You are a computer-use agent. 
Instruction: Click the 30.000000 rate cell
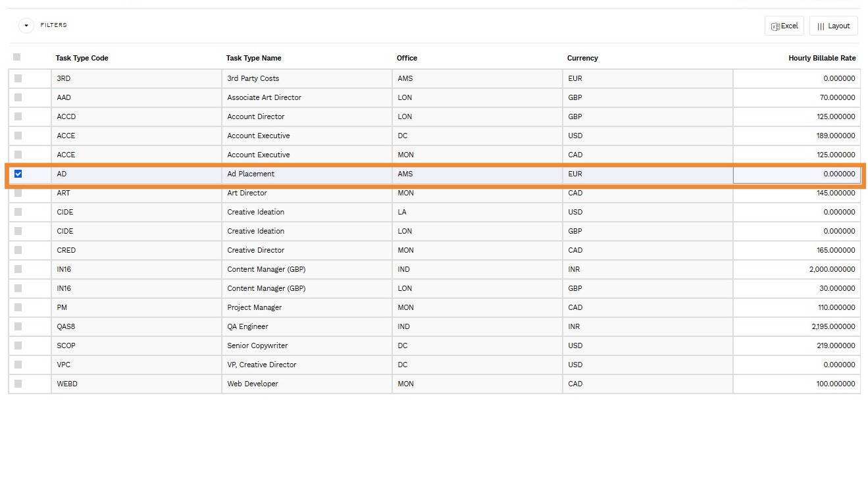[796, 288]
